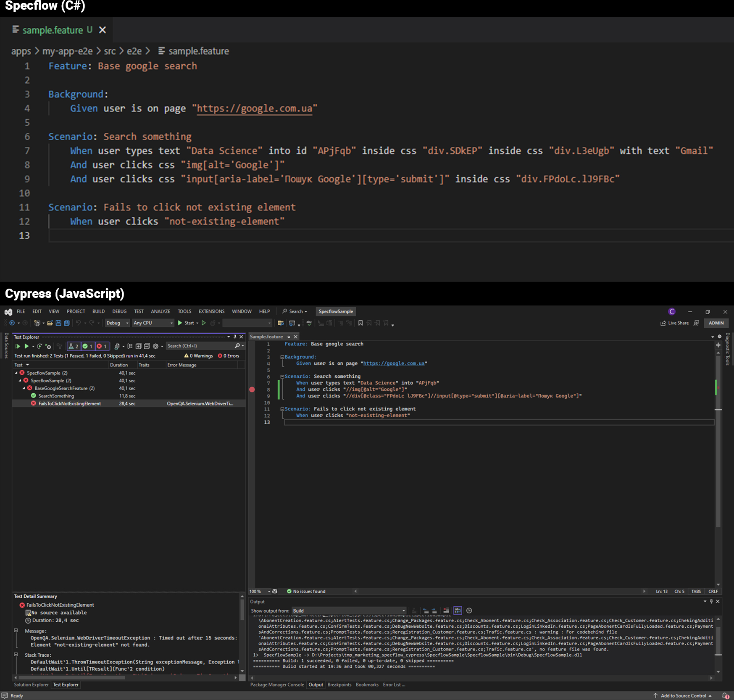Screen dimensions: 734x700
Task: Click the Group By icon in Test Explorer
Action: (130, 346)
